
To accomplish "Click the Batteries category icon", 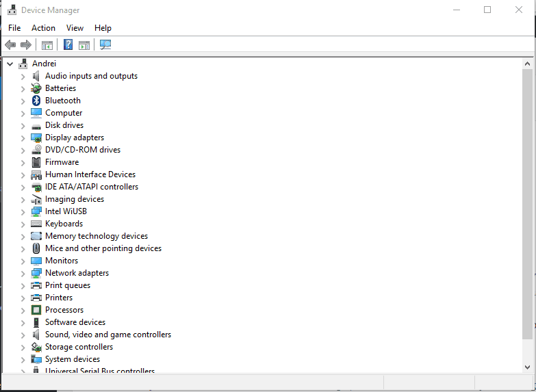I will point(36,88).
